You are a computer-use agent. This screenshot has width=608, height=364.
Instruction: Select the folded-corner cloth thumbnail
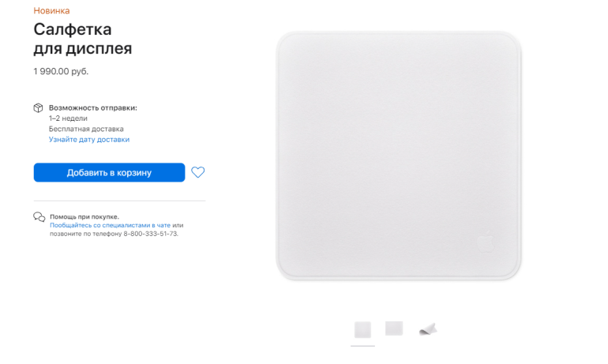point(428,329)
